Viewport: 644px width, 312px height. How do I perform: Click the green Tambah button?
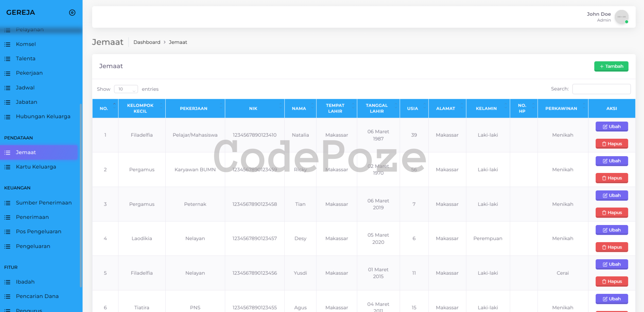(611, 66)
